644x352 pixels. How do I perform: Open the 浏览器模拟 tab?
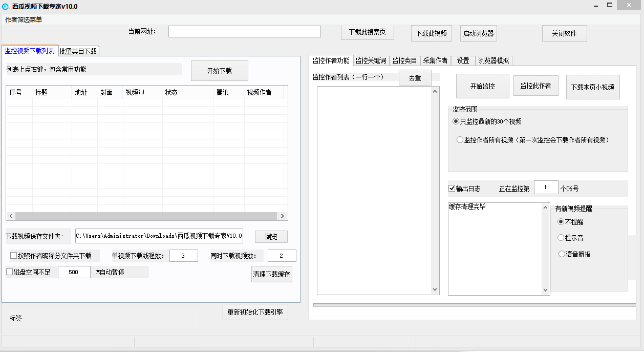(x=493, y=60)
